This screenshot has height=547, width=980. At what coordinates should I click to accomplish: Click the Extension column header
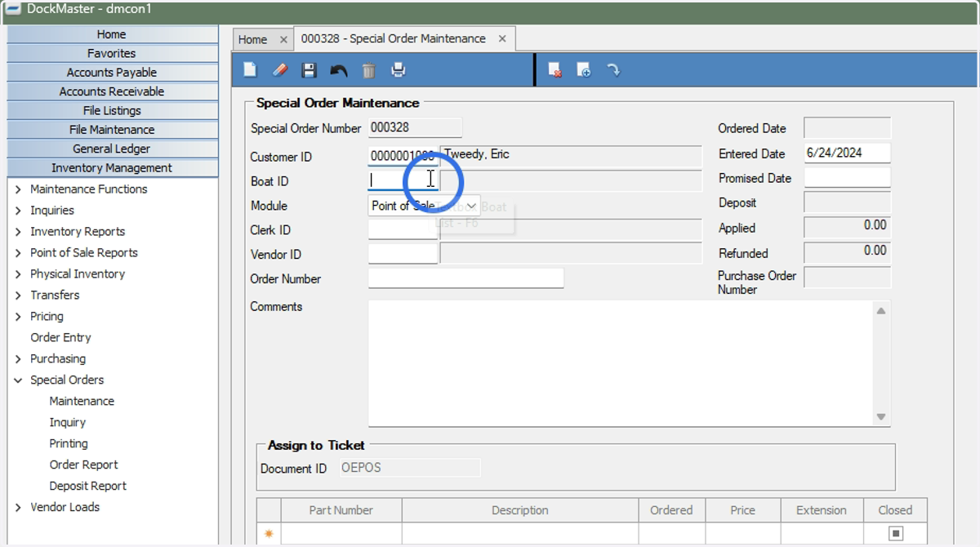click(822, 510)
